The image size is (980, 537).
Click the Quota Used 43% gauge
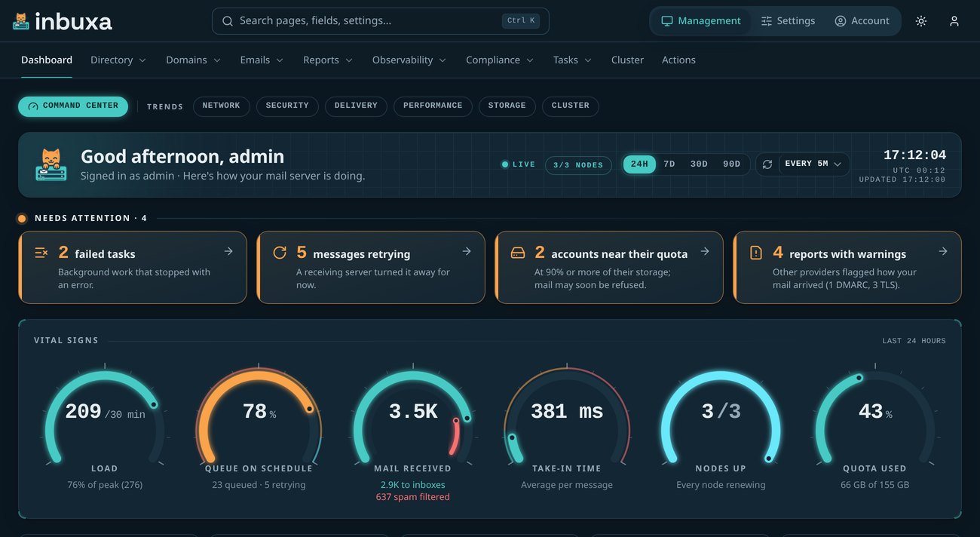(x=875, y=416)
